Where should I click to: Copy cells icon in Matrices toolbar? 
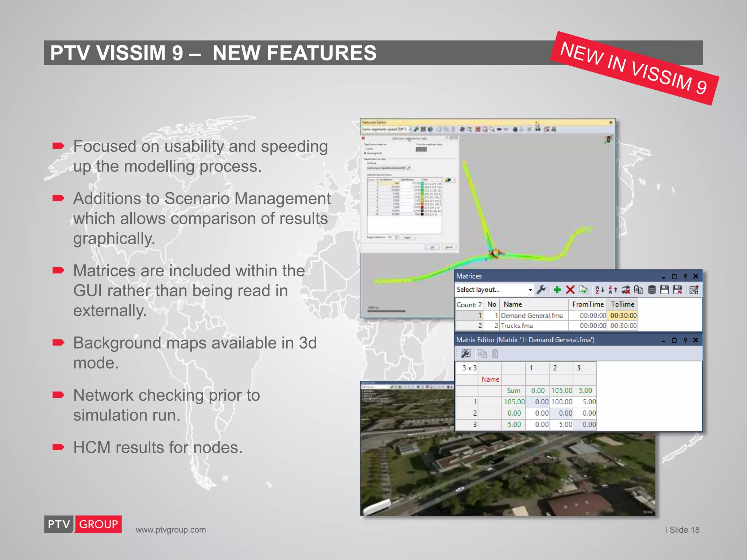(639, 290)
